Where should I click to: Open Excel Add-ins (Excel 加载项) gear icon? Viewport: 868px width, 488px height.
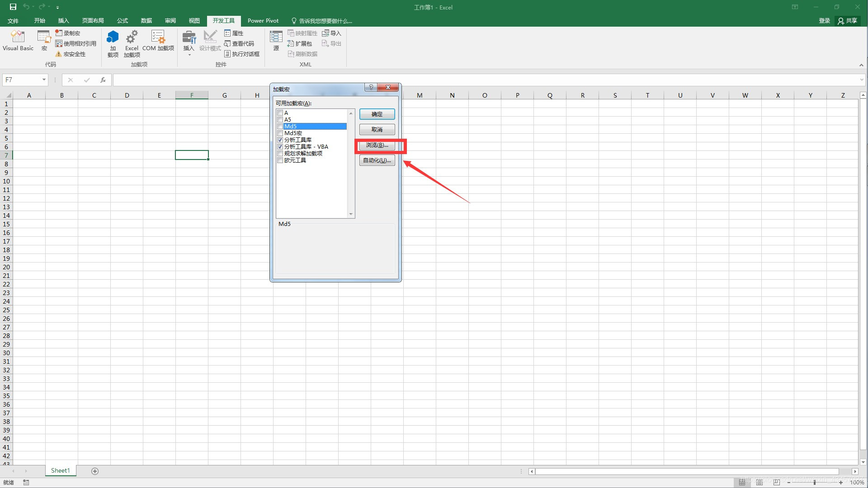[x=132, y=37]
